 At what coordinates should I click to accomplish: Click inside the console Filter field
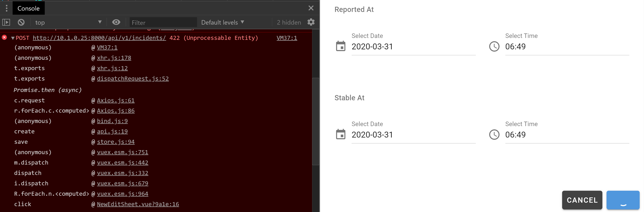pyautogui.click(x=163, y=22)
